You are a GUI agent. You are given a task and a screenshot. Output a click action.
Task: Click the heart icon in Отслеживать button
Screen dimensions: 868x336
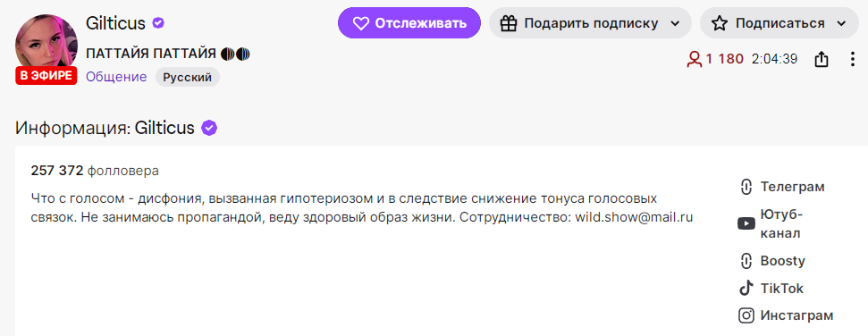361,23
